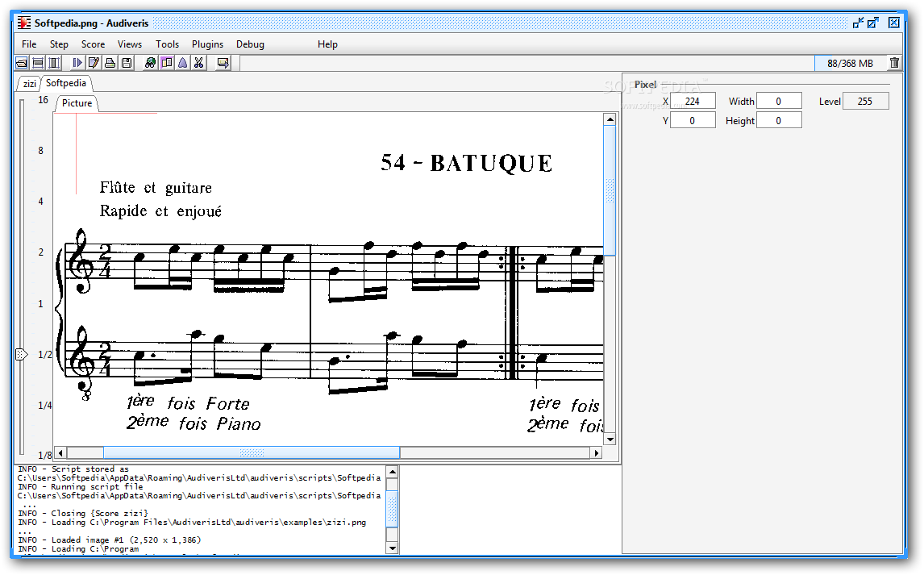Open the Score menu

(93, 44)
